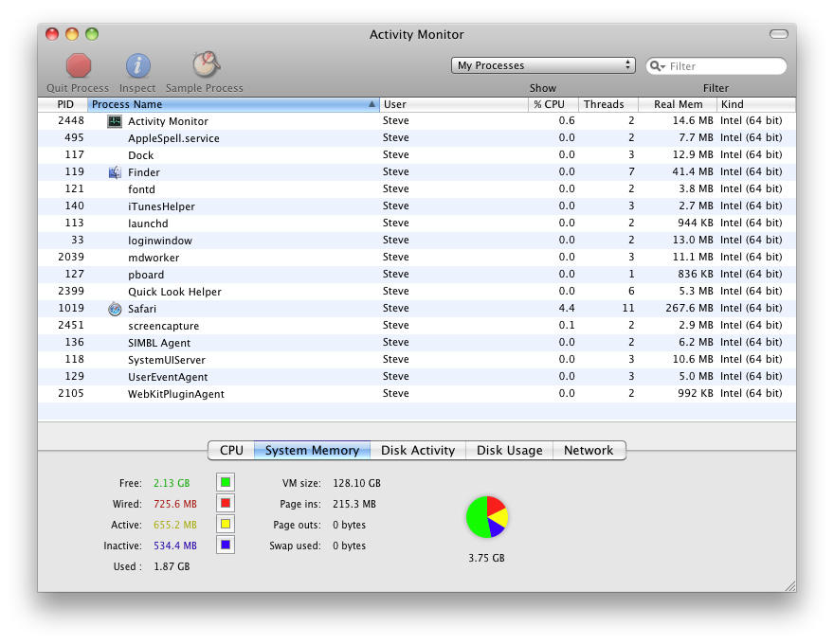Select the Quick Look Helper process row
The height and width of the screenshot is (644, 834).
pos(416,291)
